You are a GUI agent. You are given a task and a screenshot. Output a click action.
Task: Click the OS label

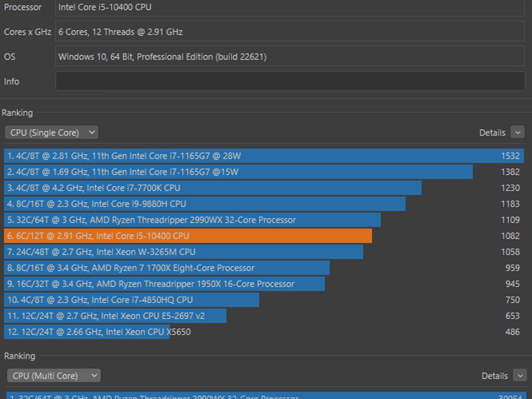click(10, 57)
